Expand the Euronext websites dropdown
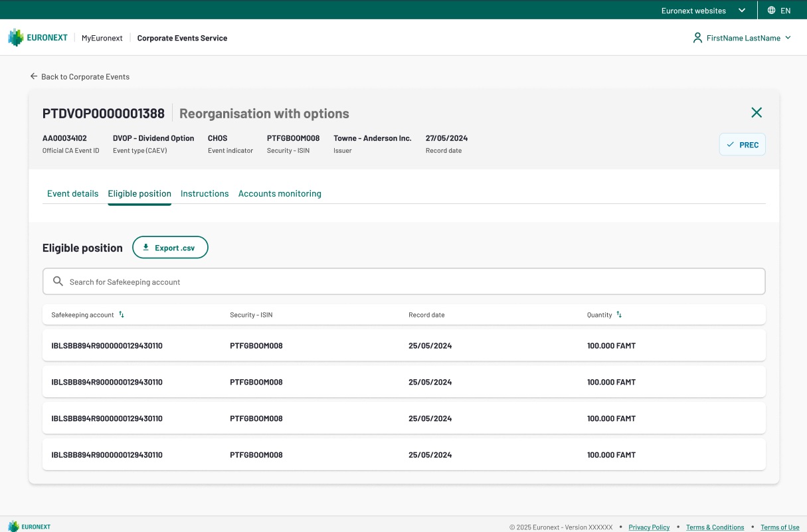807x532 pixels. [x=704, y=11]
